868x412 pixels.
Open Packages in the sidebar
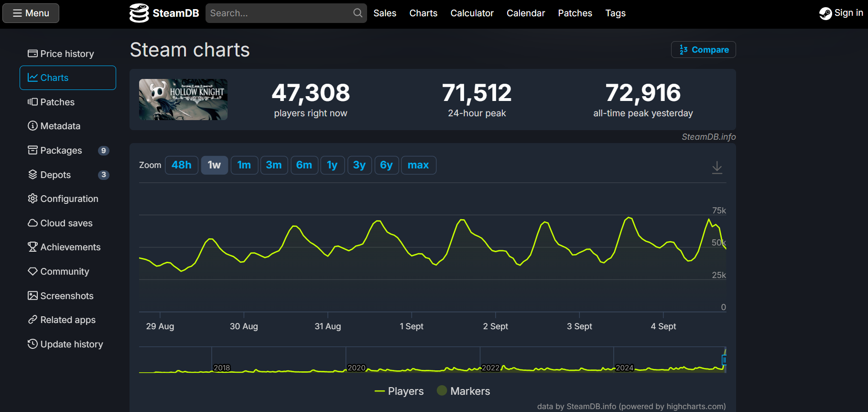[x=67, y=150]
